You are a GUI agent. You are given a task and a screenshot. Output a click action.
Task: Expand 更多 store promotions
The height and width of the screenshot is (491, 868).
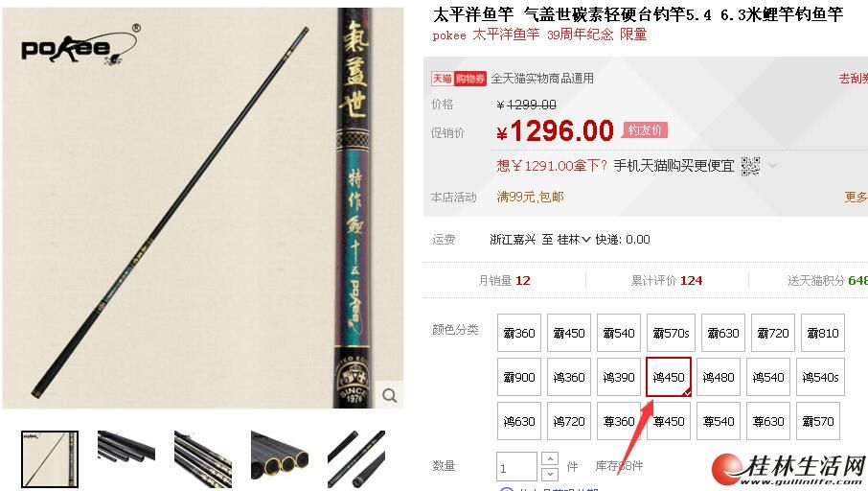click(x=856, y=198)
